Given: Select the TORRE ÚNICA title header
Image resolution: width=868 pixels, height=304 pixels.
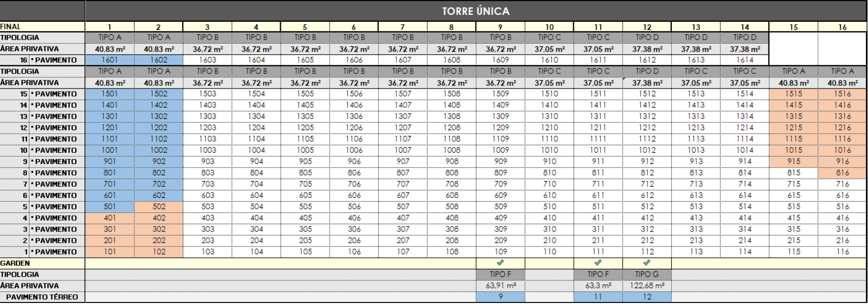Looking at the screenshot, I should click(x=475, y=11).
